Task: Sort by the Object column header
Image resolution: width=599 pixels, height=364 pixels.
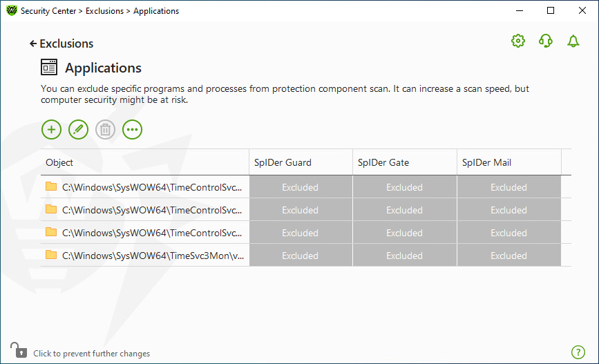Action: point(145,162)
